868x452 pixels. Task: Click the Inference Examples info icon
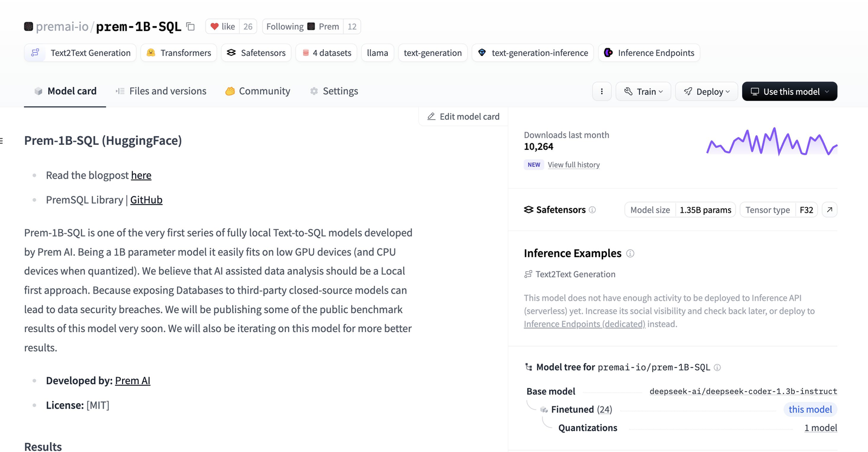(x=630, y=253)
